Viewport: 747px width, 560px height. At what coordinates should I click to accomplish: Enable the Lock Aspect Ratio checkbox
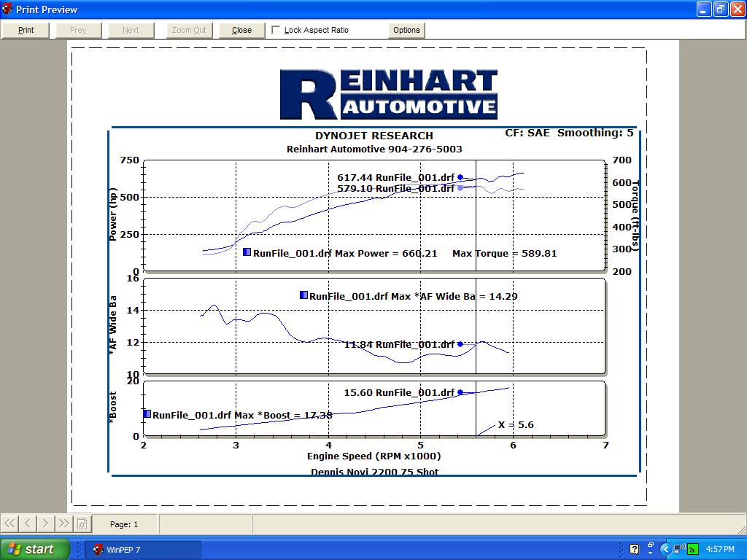(x=275, y=30)
